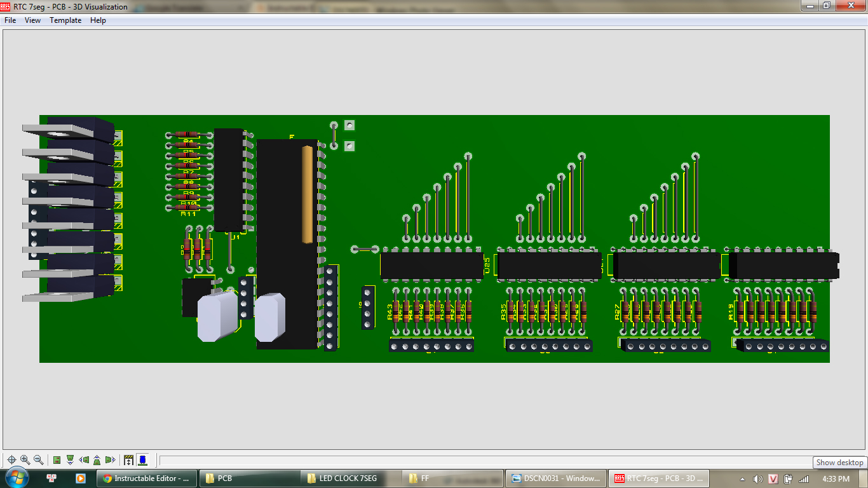
Task: Click the crosshair navigate view icon
Action: tap(11, 459)
